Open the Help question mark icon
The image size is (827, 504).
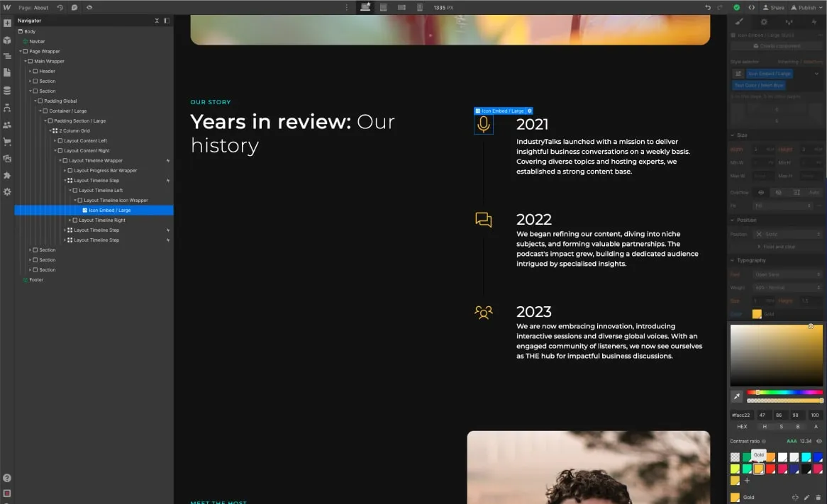7,478
